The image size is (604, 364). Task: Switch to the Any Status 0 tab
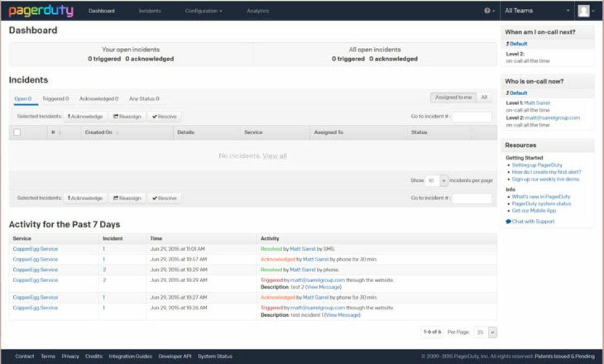[144, 99]
